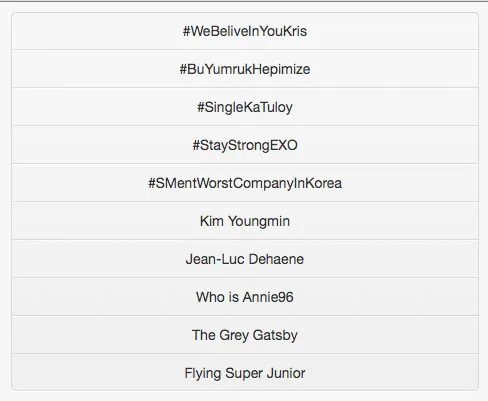Select the #BuYumrukHepimize trend
Viewport: 488px width, 401px height.
(245, 69)
